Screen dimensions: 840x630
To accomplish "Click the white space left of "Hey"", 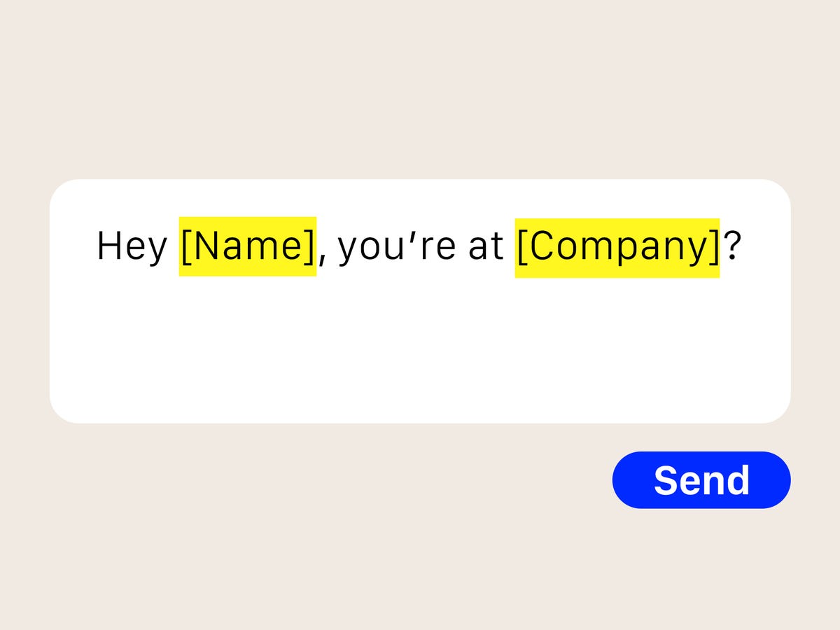I will point(72,246).
